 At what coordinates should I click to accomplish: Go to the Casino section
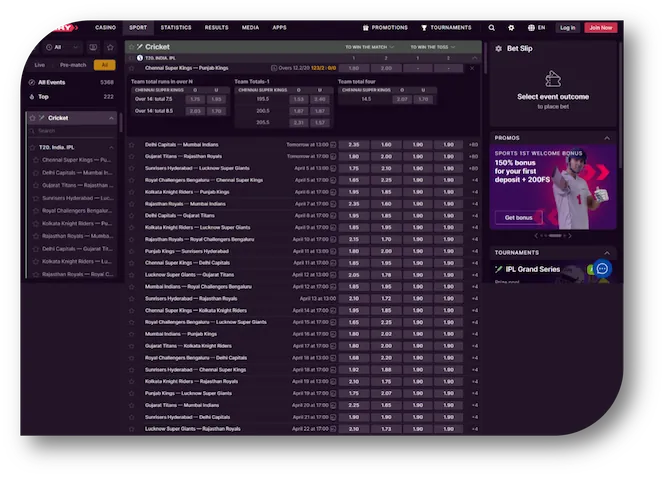point(105,28)
